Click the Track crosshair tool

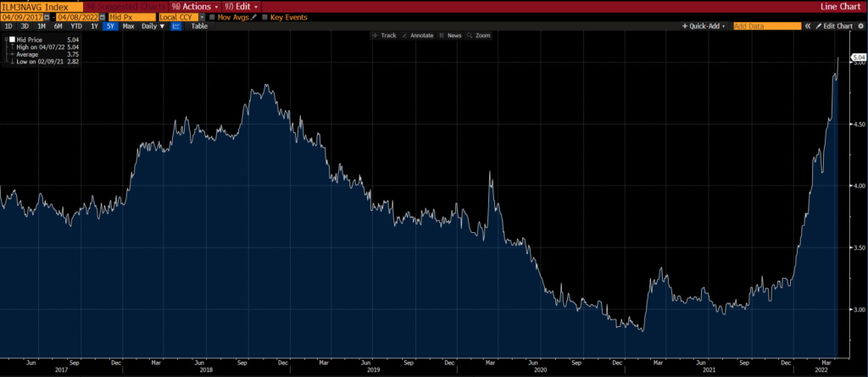tap(384, 36)
